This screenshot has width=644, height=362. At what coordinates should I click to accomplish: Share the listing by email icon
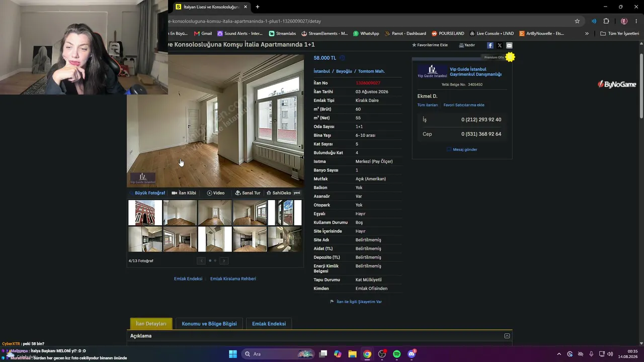509,45
